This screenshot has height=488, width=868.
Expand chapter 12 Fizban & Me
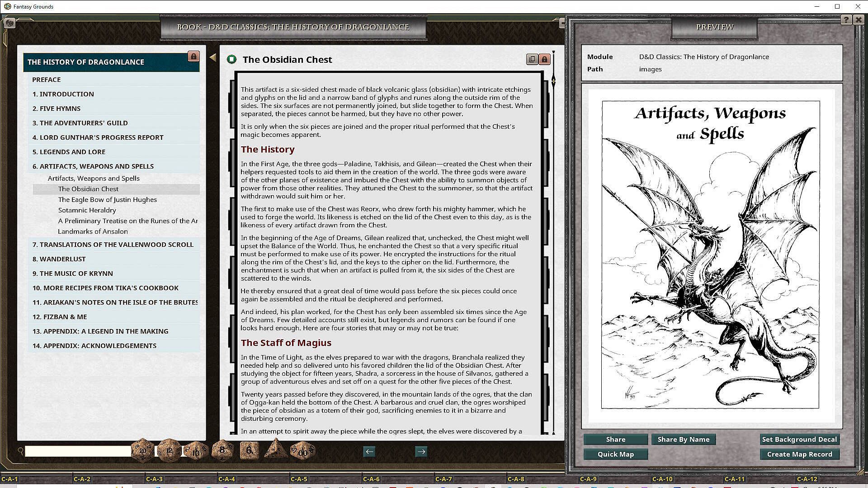[x=113, y=317]
